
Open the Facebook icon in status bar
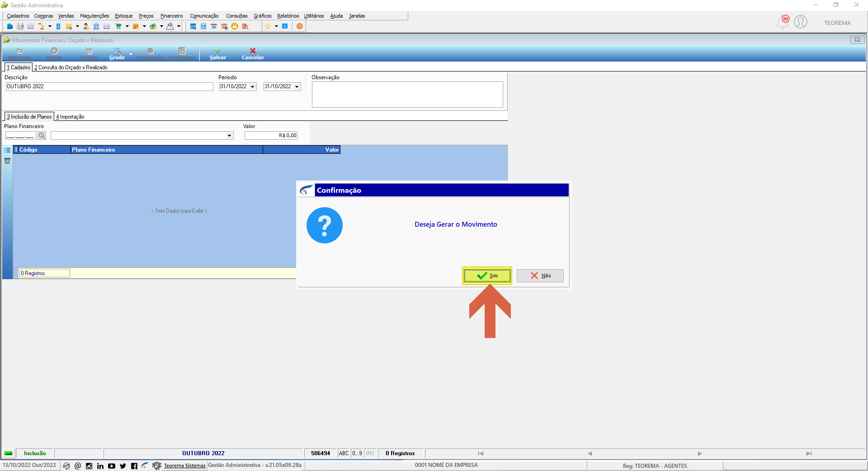[134, 466]
